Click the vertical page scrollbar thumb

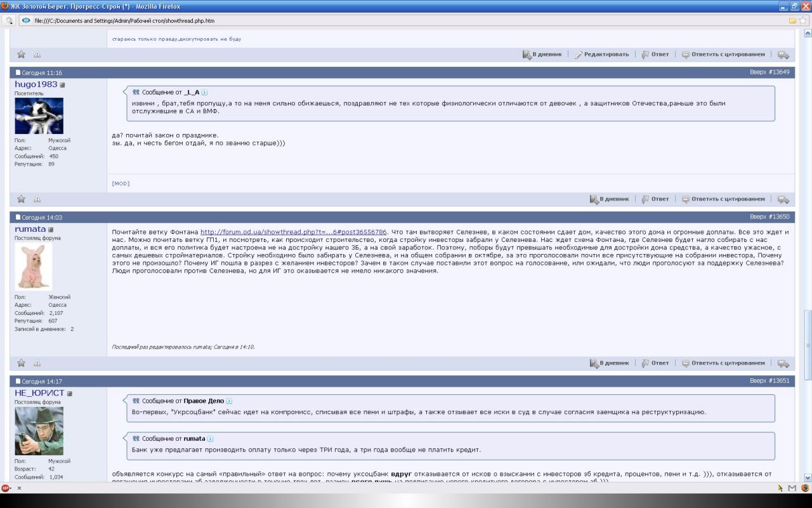coord(807,328)
